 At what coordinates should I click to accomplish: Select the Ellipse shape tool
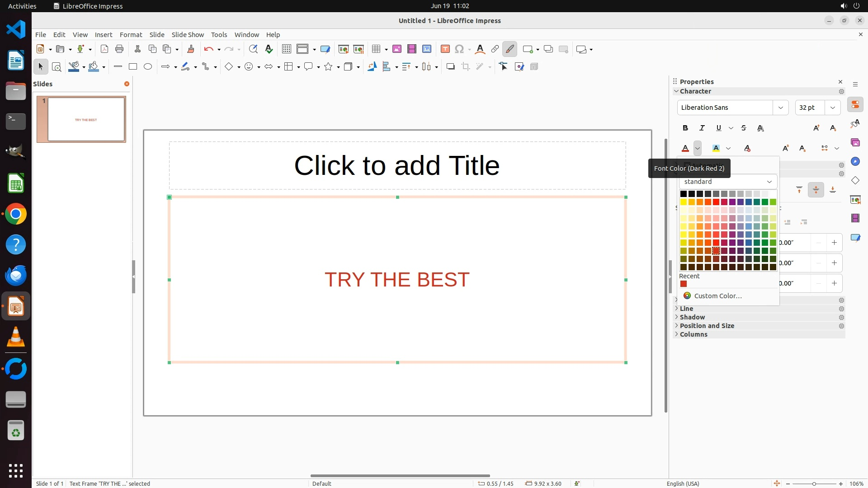tap(148, 66)
